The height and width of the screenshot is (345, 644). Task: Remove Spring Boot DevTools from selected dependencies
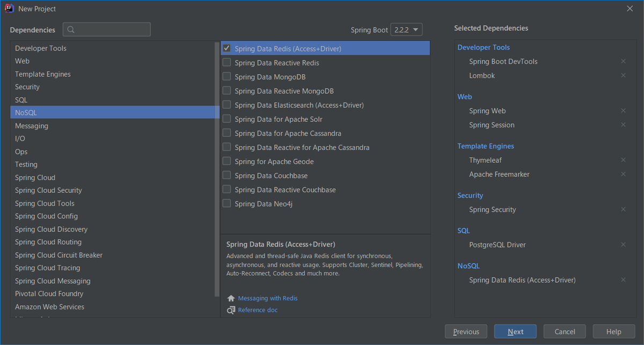(623, 61)
